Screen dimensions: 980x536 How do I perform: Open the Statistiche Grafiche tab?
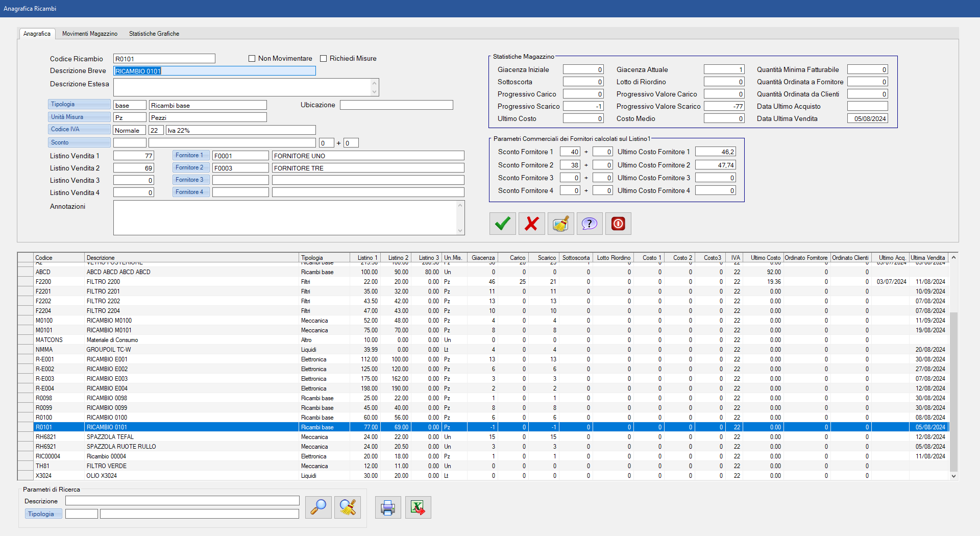[154, 34]
